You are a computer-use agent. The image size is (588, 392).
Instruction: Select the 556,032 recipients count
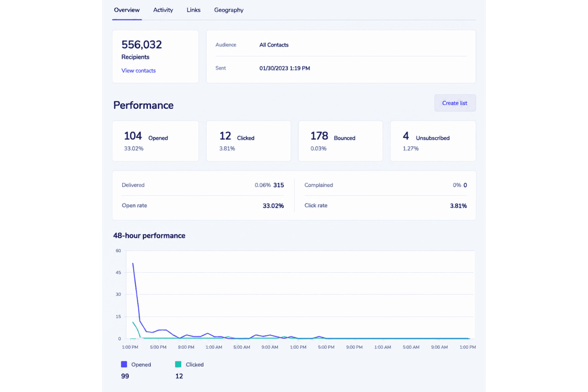pos(142,44)
